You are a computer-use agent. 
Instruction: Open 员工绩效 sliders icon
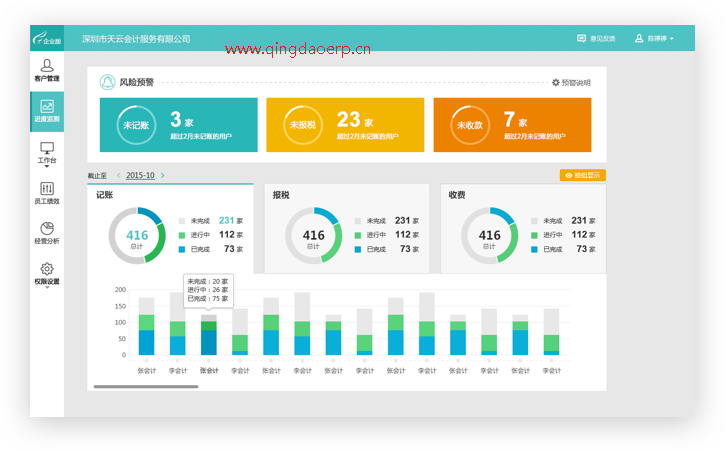pos(47,192)
